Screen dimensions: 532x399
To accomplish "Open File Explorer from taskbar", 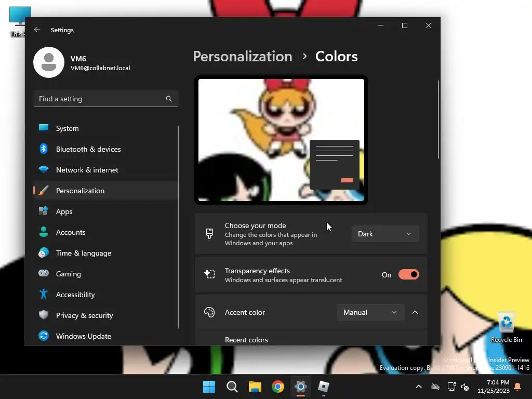I will 255,387.
